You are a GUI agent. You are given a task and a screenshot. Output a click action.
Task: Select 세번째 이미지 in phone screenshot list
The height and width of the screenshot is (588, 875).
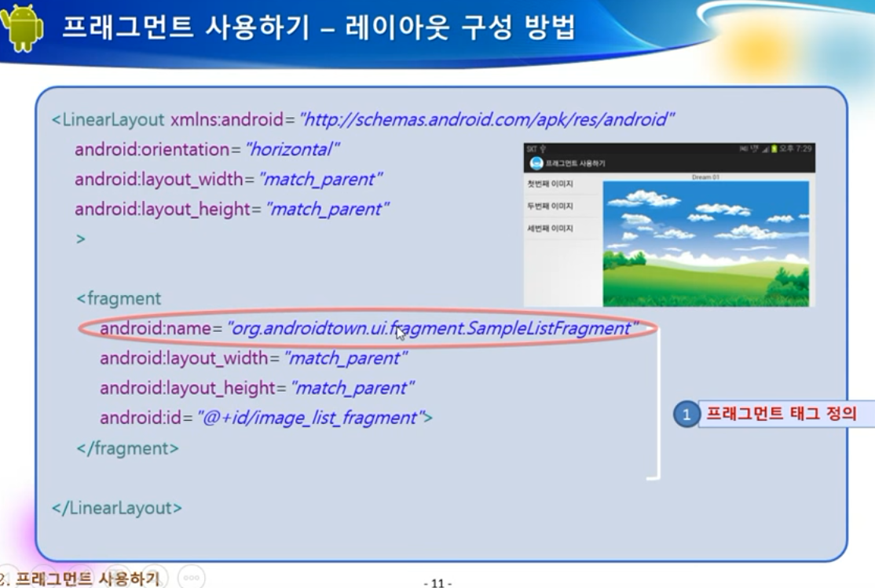click(x=551, y=228)
